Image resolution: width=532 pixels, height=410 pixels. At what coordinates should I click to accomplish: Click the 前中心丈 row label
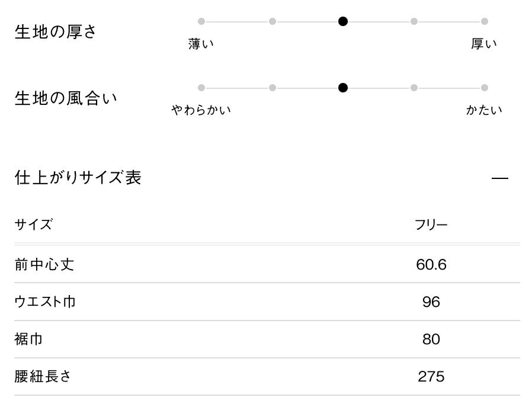[44, 264]
